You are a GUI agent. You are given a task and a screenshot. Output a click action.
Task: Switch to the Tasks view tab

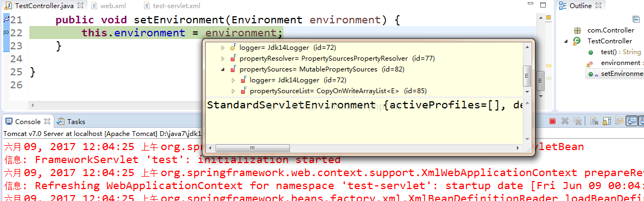tap(72, 121)
